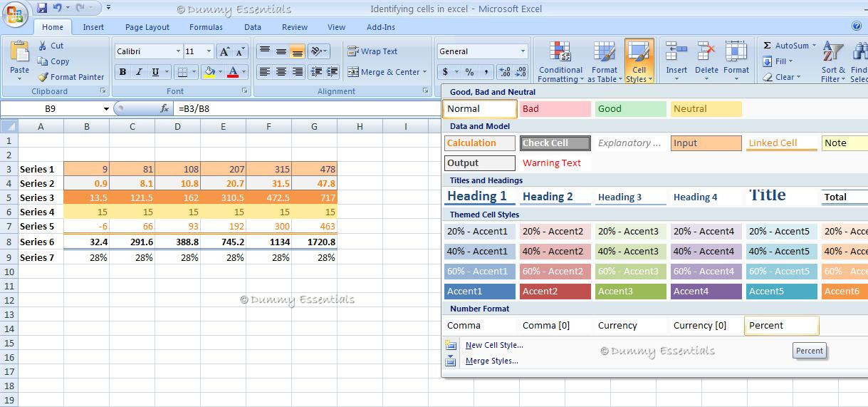This screenshot has width=868, height=407.
Task: Decrease indent of cell content
Action: coord(315,72)
